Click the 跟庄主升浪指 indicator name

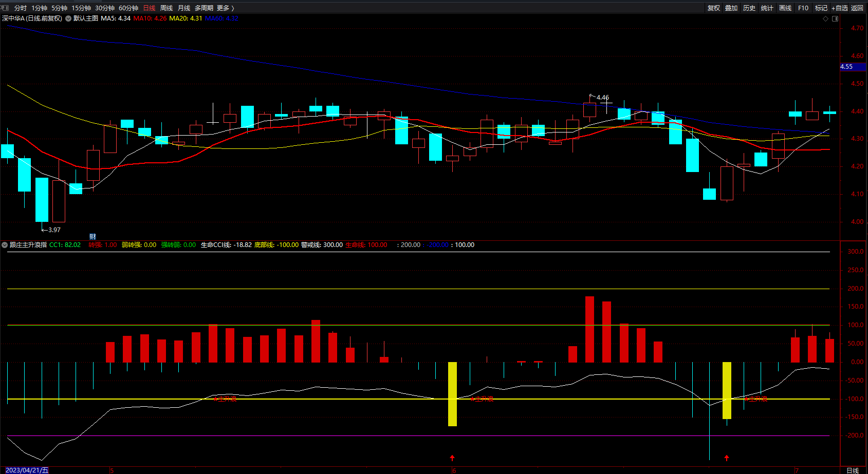pos(28,245)
